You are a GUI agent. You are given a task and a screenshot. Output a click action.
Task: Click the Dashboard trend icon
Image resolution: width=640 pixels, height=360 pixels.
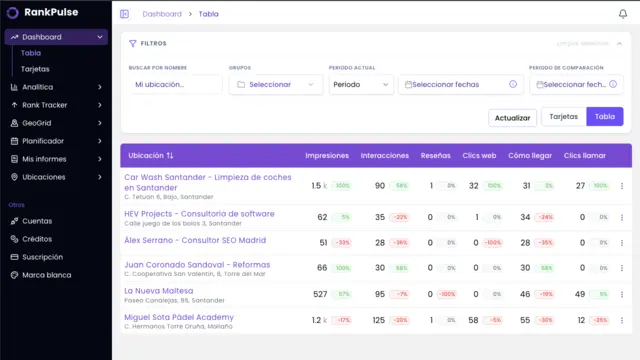[14, 37]
